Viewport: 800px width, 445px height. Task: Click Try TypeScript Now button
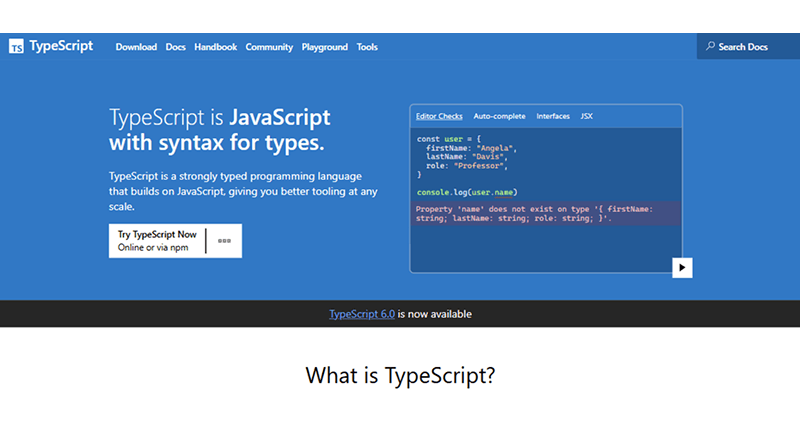(x=157, y=241)
